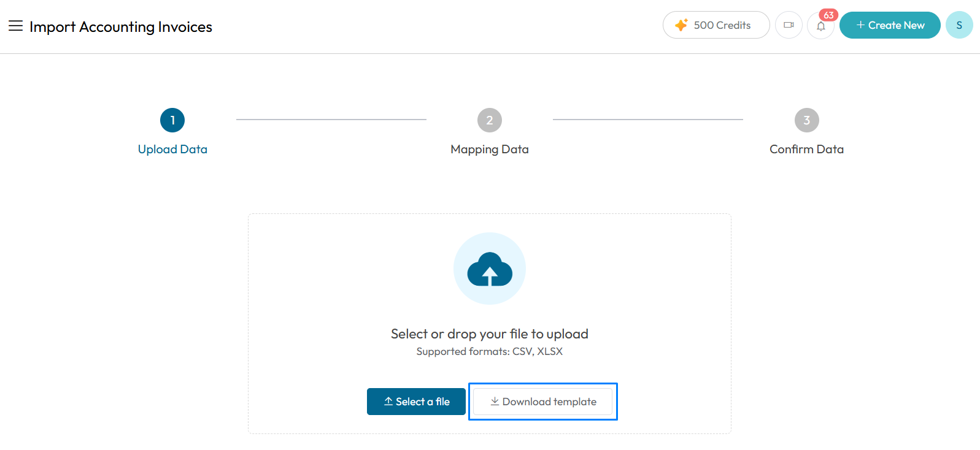Screen dimensions: 980x450
Task: Open the 500 Credits pill
Action: click(x=716, y=25)
